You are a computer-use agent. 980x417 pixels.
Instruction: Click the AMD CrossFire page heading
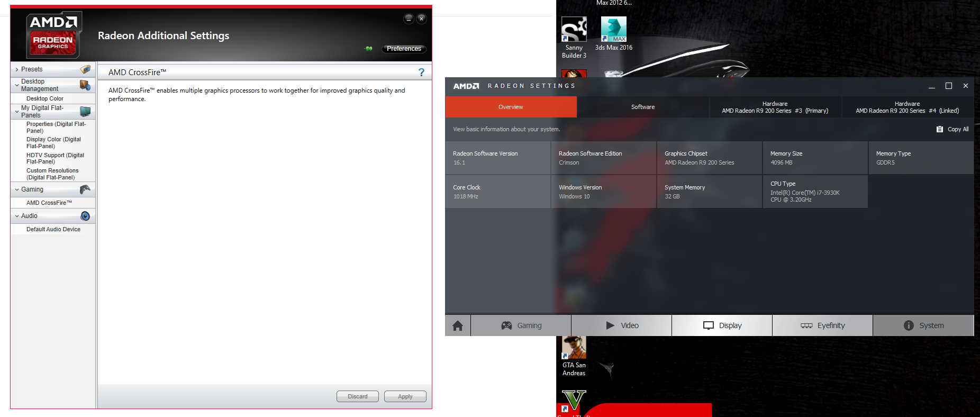(x=138, y=72)
